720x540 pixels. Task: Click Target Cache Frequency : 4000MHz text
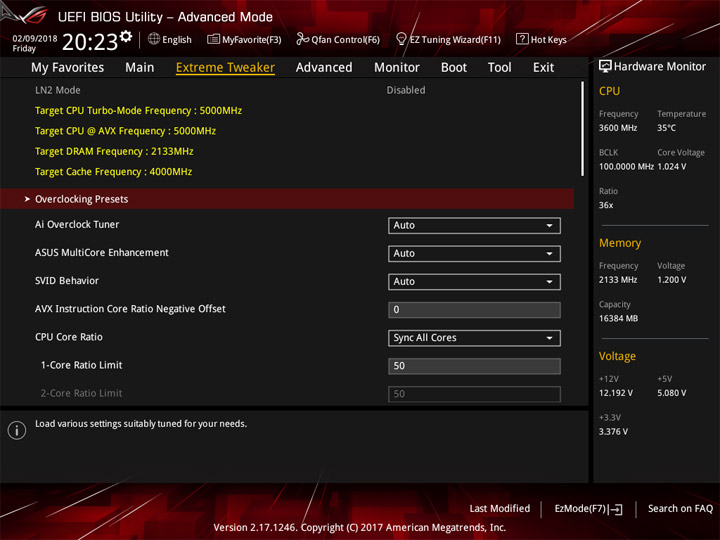[113, 172]
